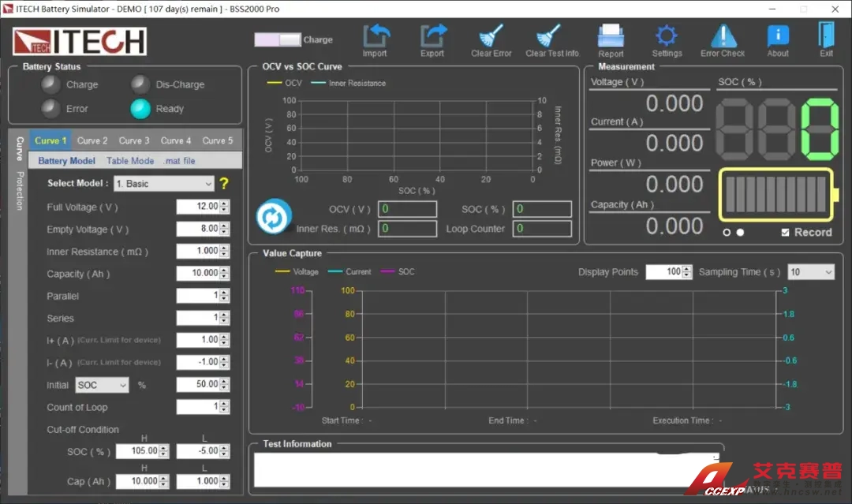The width and height of the screenshot is (852, 504).
Task: Open the Initial SOC dropdown
Action: pyautogui.click(x=102, y=385)
